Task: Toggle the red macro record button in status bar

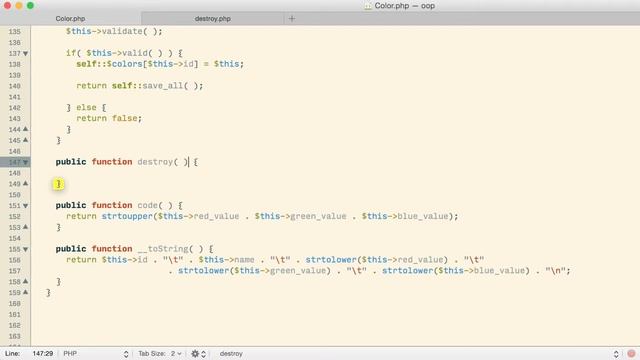Action: [631, 353]
